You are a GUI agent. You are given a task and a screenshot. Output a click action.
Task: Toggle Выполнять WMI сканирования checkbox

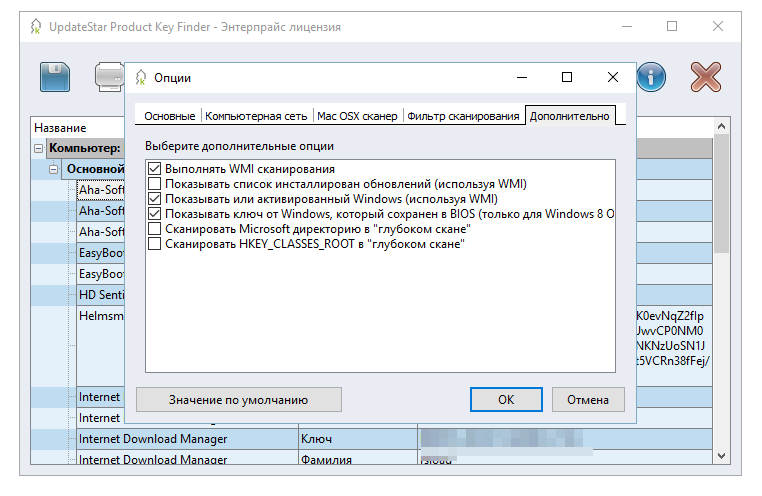[155, 169]
